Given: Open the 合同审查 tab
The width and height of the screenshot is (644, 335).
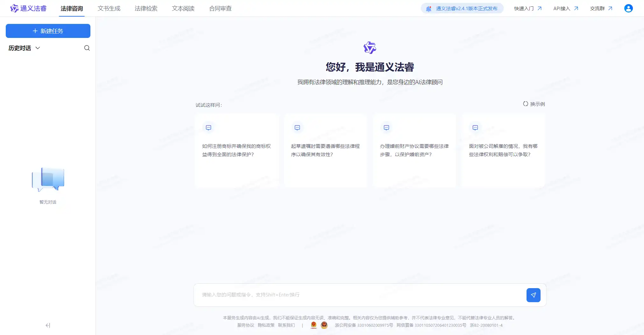Looking at the screenshot, I should [x=220, y=9].
